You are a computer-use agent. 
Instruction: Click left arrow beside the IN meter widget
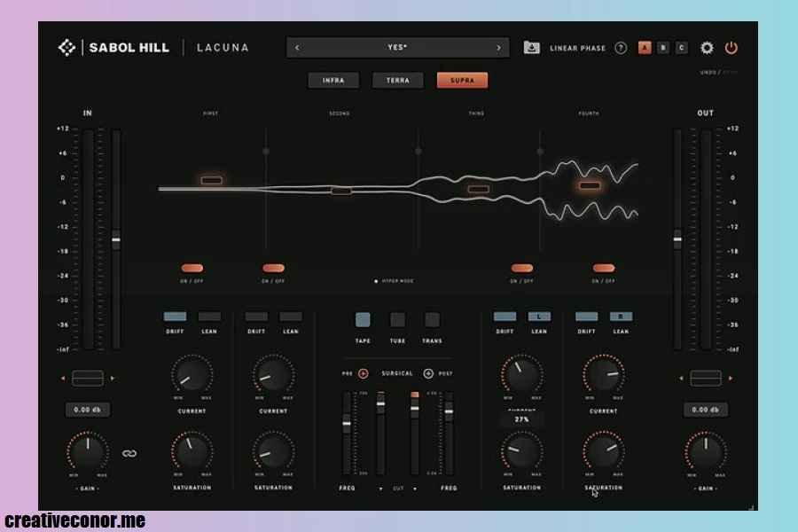63,379
